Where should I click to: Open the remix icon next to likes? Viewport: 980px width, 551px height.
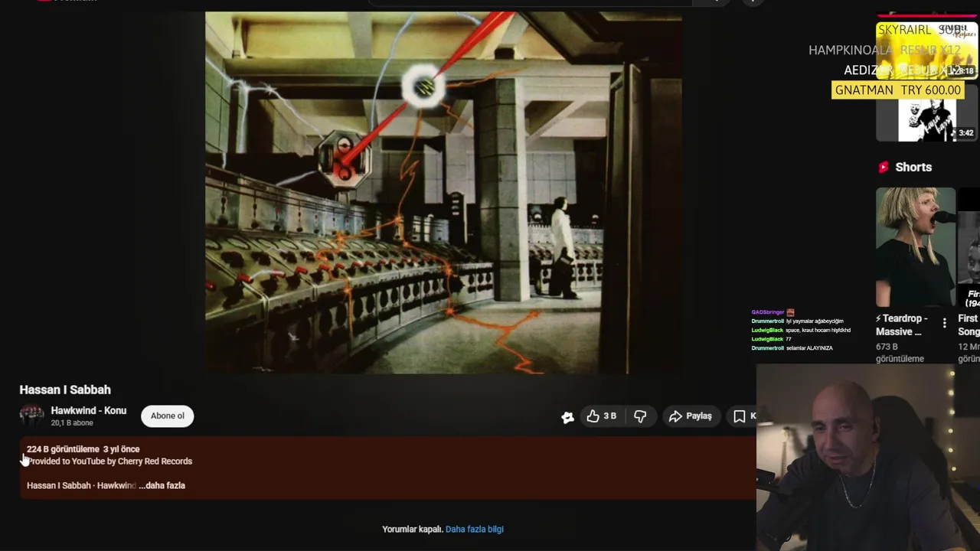click(x=567, y=417)
